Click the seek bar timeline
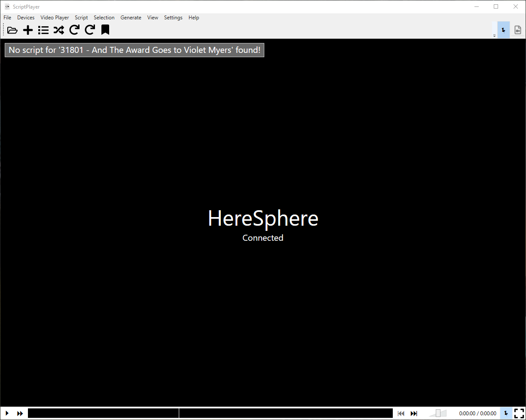526x420 pixels. (210, 413)
